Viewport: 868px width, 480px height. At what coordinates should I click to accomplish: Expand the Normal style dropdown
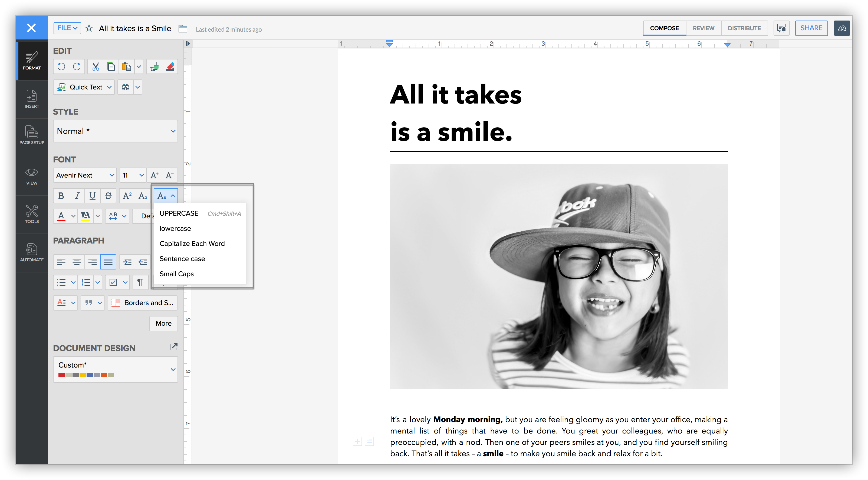115,131
